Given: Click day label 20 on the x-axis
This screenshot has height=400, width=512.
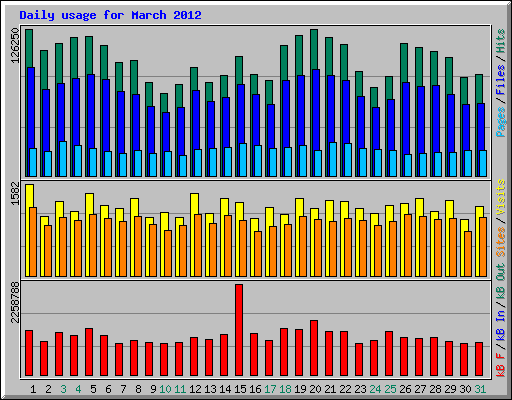Looking at the screenshot, I should [315, 389].
